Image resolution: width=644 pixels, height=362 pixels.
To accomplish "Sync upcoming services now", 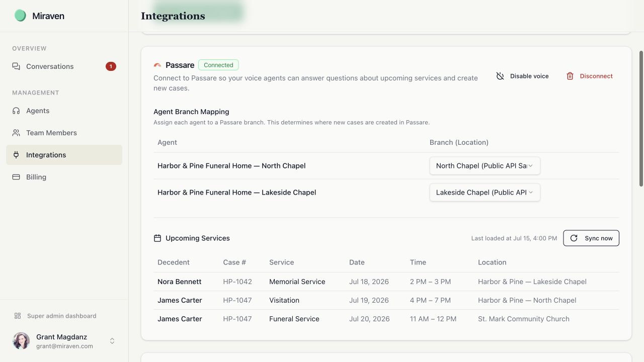I will click(591, 238).
